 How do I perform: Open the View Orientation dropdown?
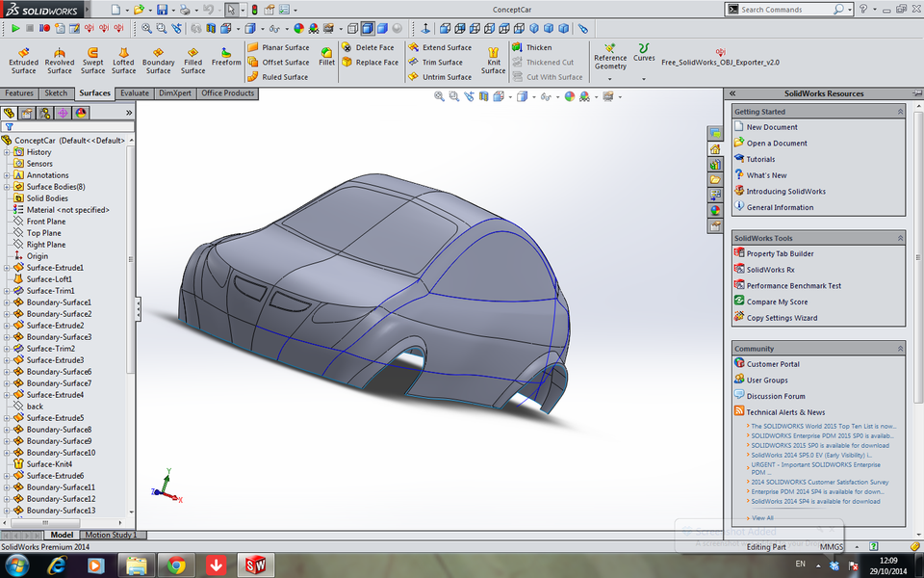pos(510,96)
